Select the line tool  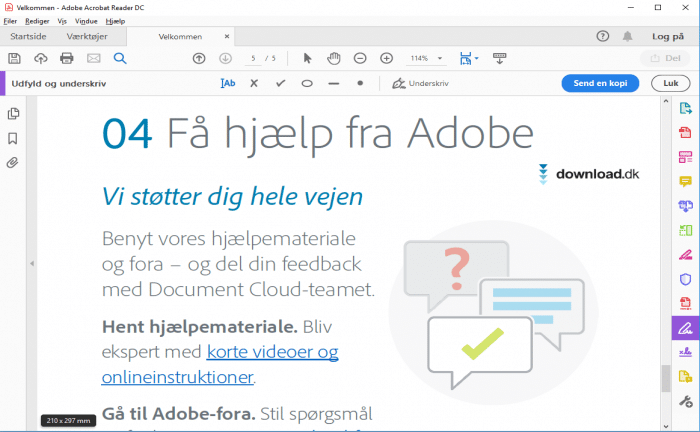click(333, 83)
